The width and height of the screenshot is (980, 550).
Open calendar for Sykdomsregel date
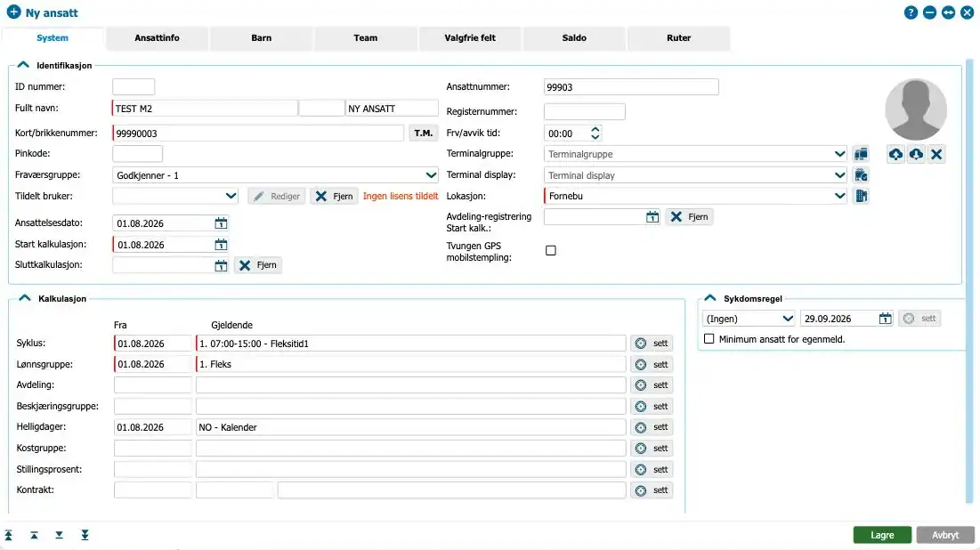(x=885, y=319)
